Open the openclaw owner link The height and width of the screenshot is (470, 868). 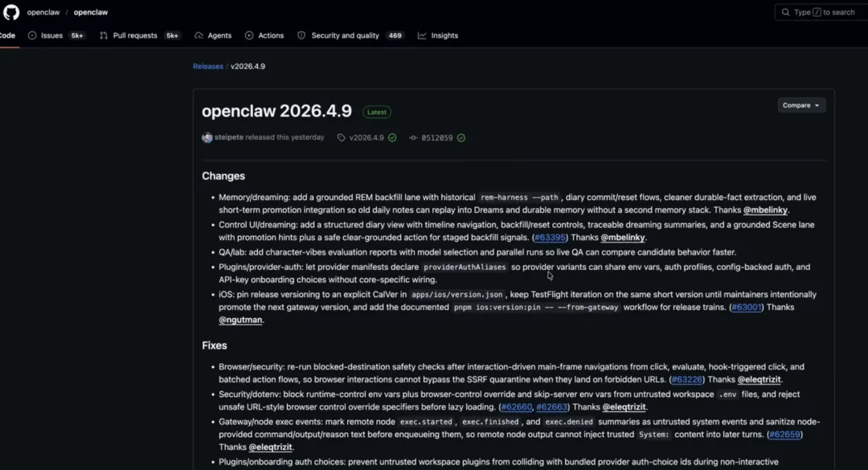(x=43, y=12)
